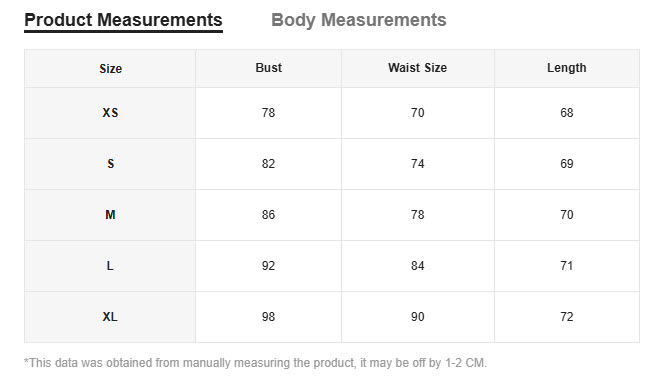Click the Size column header

[x=110, y=69]
